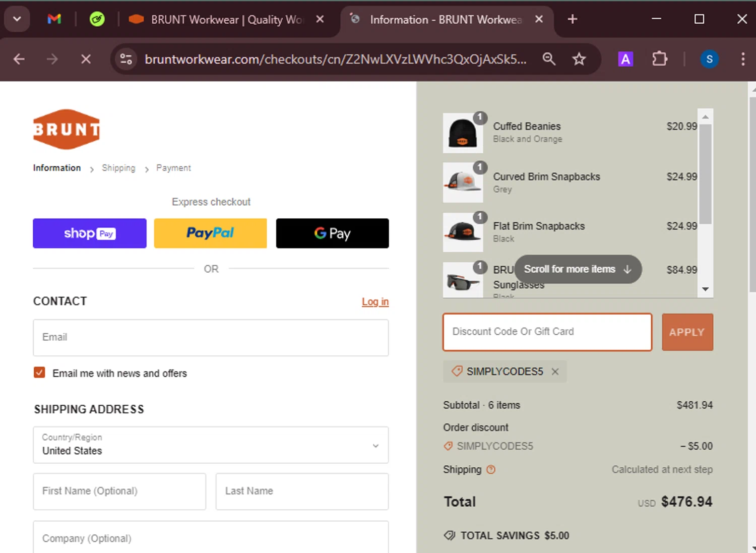Viewport: 756px width, 553px height.
Task: Focus the First Name (Optional) field
Action: click(x=119, y=491)
